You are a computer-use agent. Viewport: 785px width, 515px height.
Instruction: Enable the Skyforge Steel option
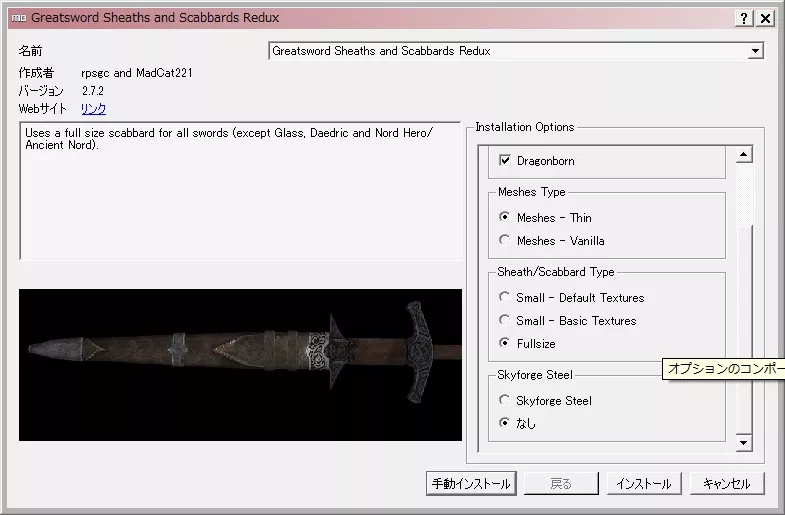pyautogui.click(x=505, y=401)
